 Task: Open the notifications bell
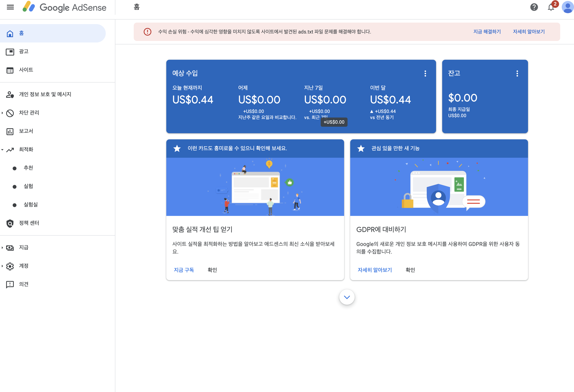pyautogui.click(x=551, y=7)
